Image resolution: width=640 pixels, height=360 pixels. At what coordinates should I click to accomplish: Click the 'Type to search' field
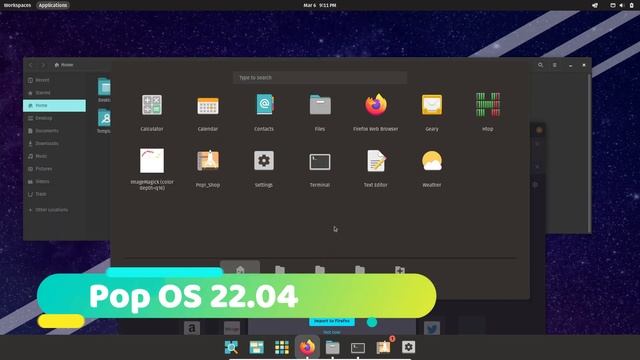pos(320,78)
